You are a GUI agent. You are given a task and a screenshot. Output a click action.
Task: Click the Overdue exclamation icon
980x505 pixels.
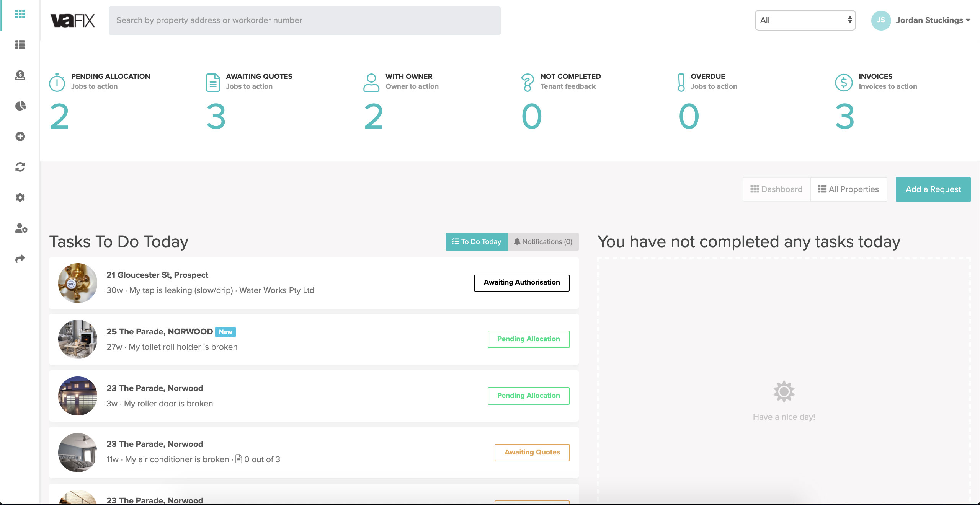(681, 82)
